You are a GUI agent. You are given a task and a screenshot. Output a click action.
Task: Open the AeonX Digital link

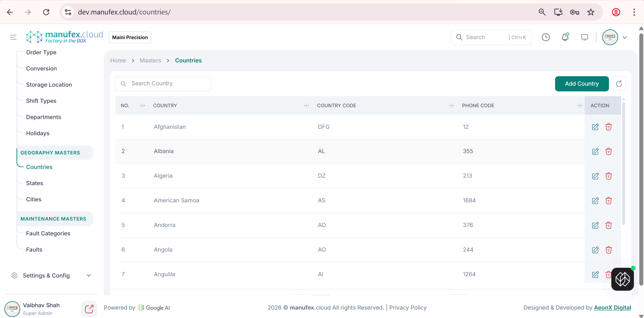point(612,308)
